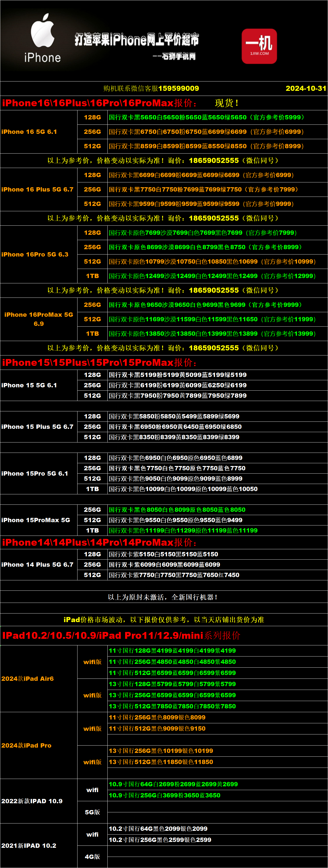The image size is (328, 868).
Task: Click the iPhone14\14Plus\14Pro\14ProMax报价 heading
Action: click(100, 542)
